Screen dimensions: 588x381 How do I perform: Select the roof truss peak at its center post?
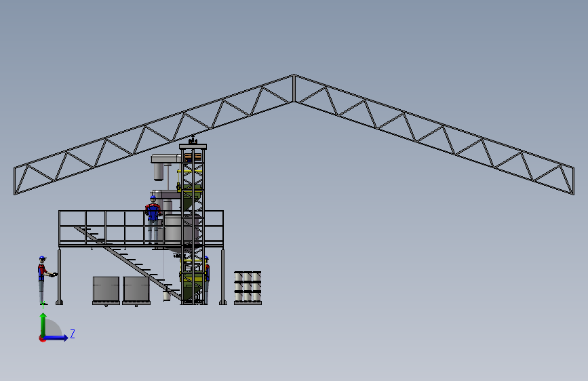pyautogui.click(x=294, y=88)
